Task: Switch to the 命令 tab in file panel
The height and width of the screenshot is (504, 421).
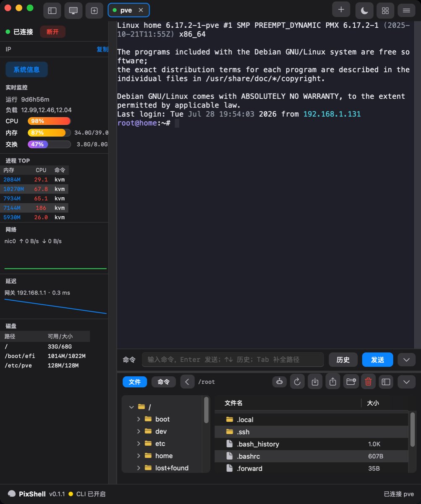Action: click(x=164, y=382)
